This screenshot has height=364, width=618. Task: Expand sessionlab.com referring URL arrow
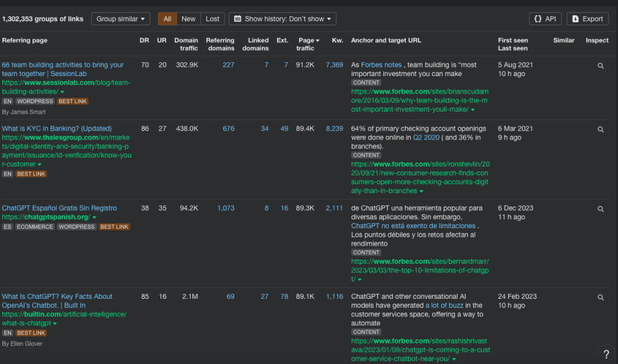coord(62,92)
